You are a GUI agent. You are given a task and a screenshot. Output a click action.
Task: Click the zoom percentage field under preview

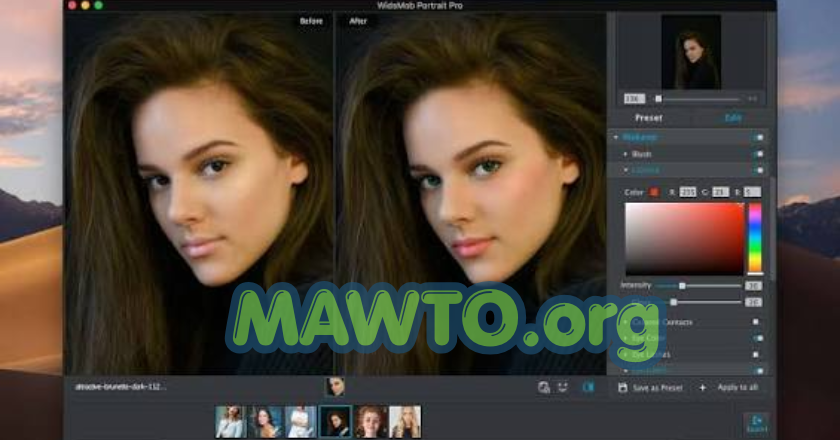[x=634, y=99]
